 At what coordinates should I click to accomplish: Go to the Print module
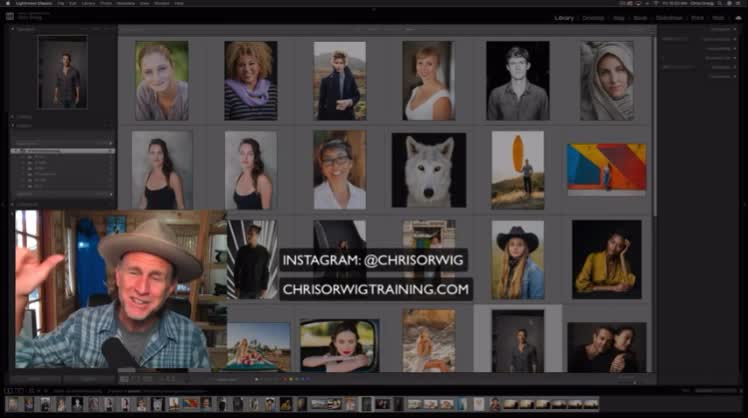click(x=697, y=18)
